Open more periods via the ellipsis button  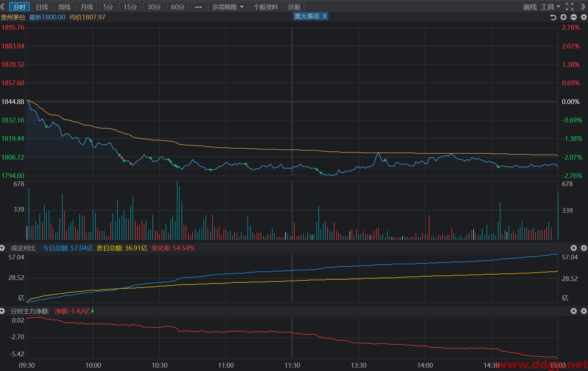click(x=199, y=7)
